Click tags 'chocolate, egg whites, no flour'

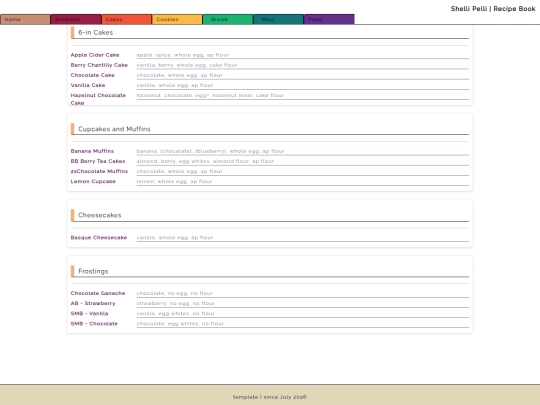pos(180,323)
